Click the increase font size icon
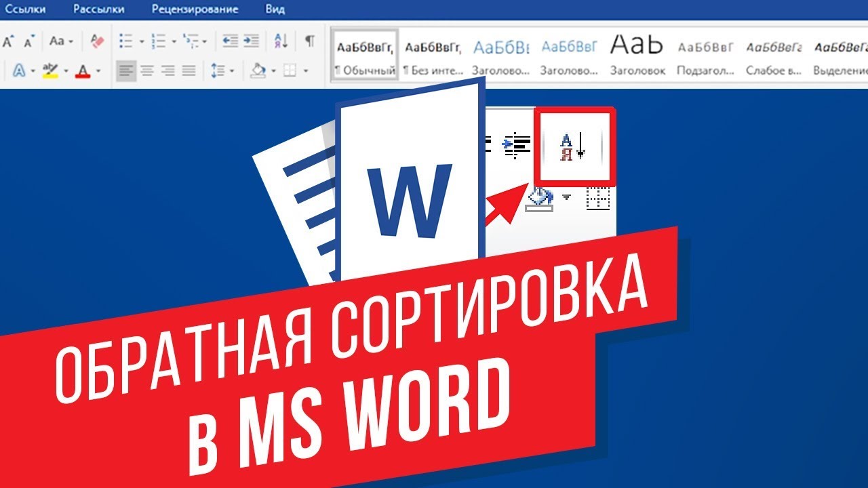The height and width of the screenshot is (488, 868). (7, 41)
